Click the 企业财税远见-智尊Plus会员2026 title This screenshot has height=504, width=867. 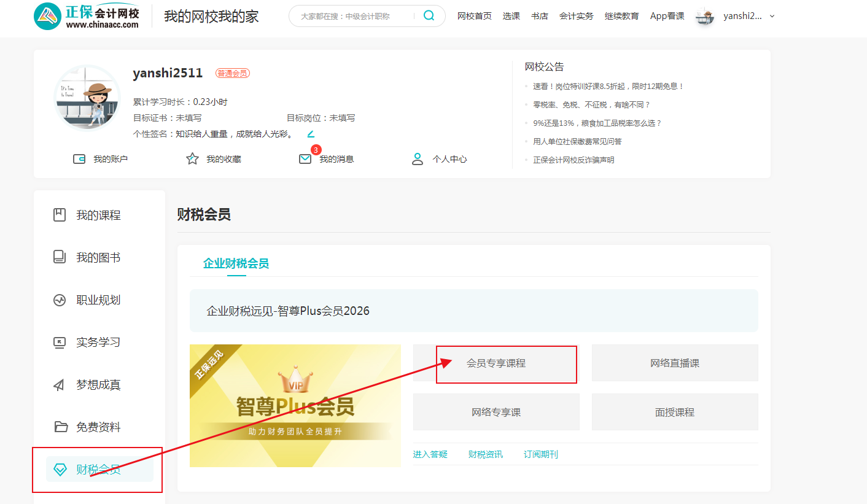click(x=288, y=311)
